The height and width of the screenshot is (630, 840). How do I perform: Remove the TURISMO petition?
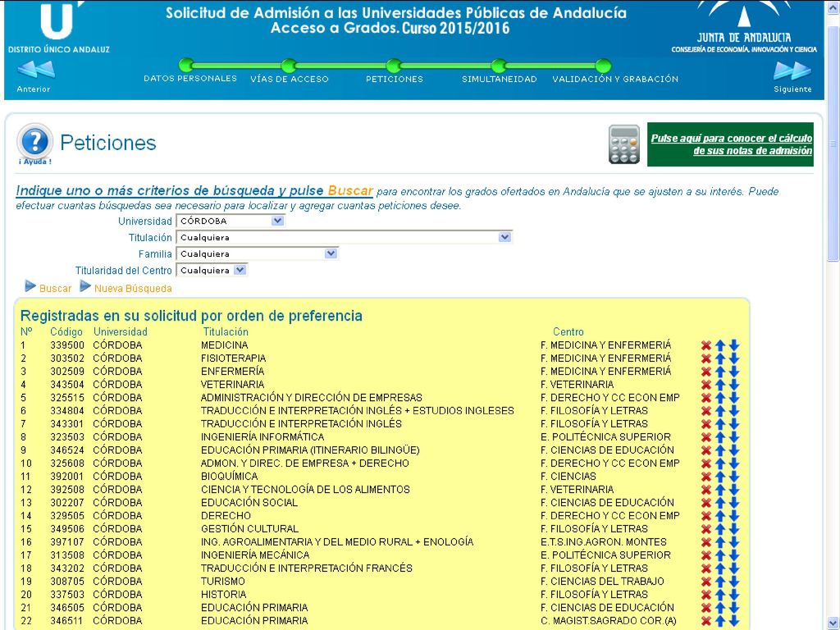click(706, 582)
